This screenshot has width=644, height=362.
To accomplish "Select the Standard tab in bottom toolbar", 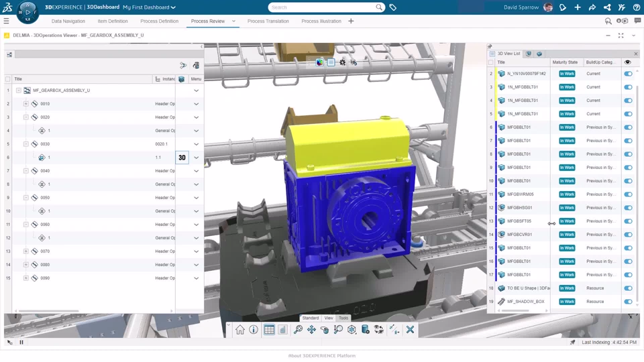I will click(311, 318).
